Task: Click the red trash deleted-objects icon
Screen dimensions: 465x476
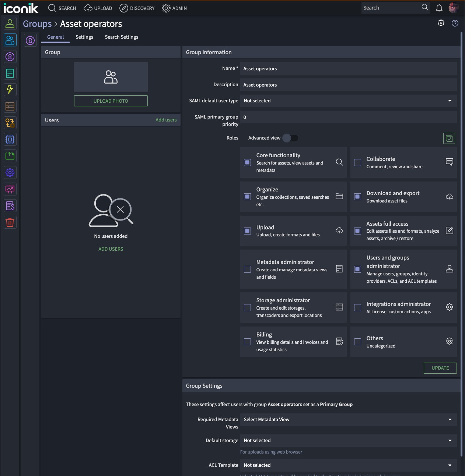Action: point(10,222)
